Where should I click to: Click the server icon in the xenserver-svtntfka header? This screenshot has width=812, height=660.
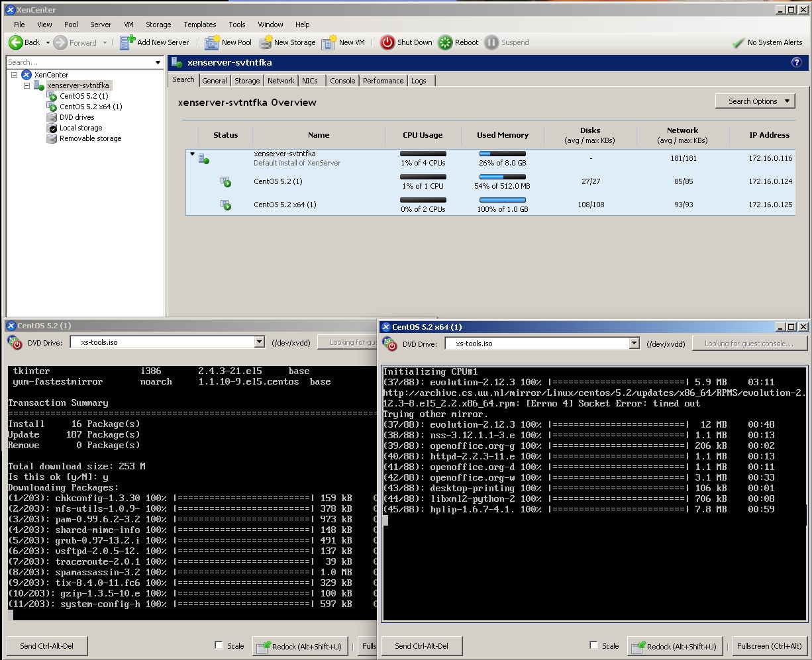pyautogui.click(x=177, y=62)
